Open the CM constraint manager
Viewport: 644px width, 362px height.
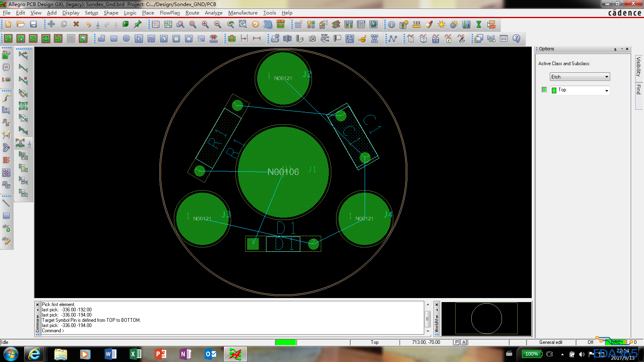click(x=349, y=25)
